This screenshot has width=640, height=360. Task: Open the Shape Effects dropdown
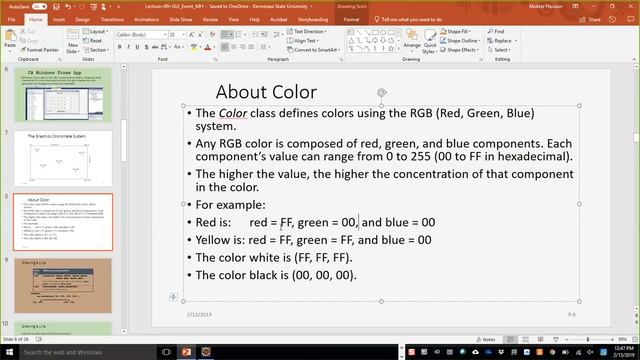[460, 50]
